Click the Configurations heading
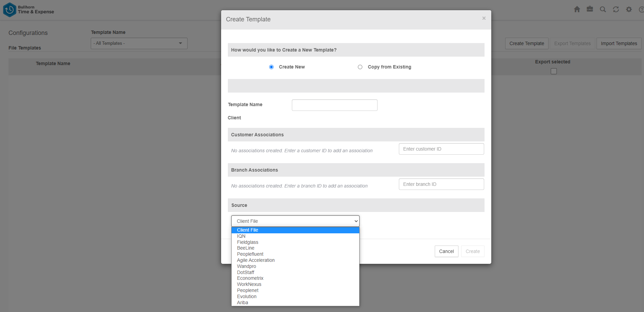 tap(28, 33)
